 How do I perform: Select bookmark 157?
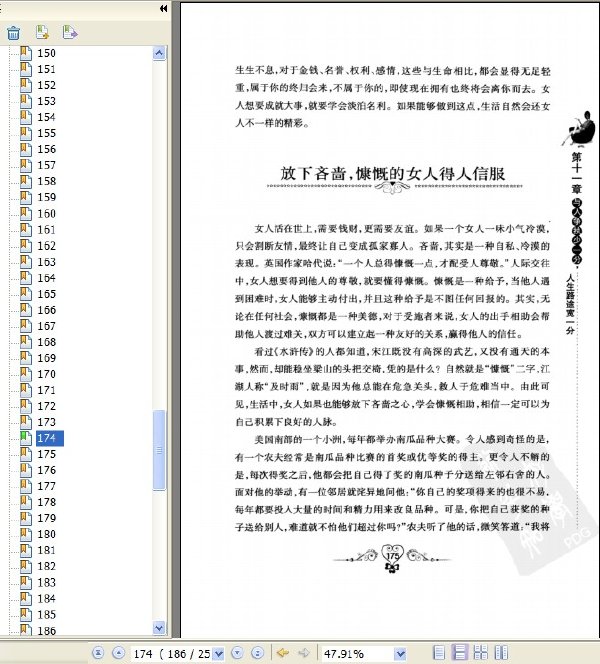click(46, 165)
